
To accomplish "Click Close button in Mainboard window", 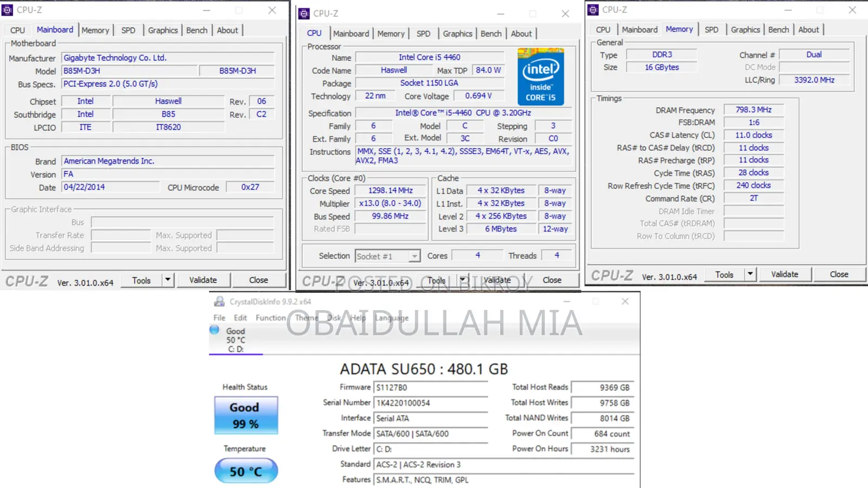I will (258, 280).
